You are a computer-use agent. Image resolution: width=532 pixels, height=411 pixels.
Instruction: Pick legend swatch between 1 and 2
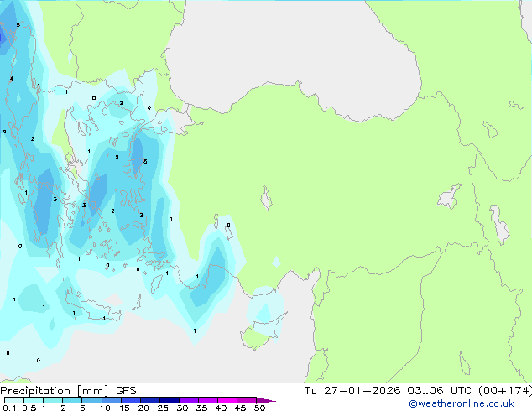(x=53, y=400)
